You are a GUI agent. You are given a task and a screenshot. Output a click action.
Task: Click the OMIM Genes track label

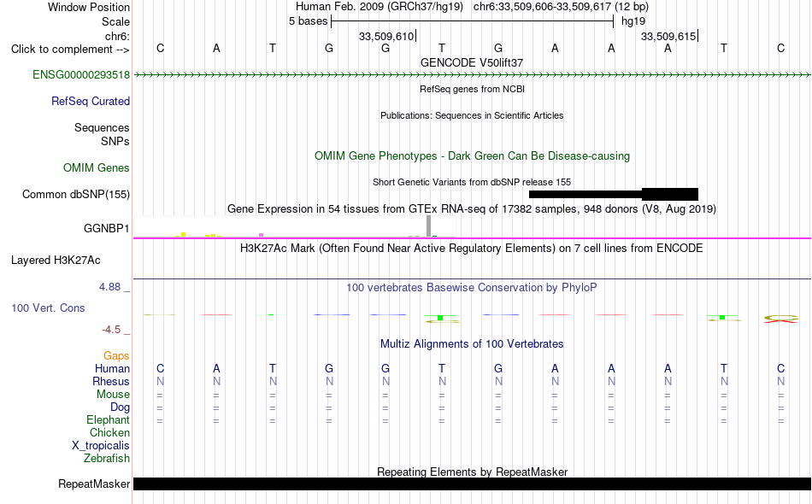coord(97,168)
